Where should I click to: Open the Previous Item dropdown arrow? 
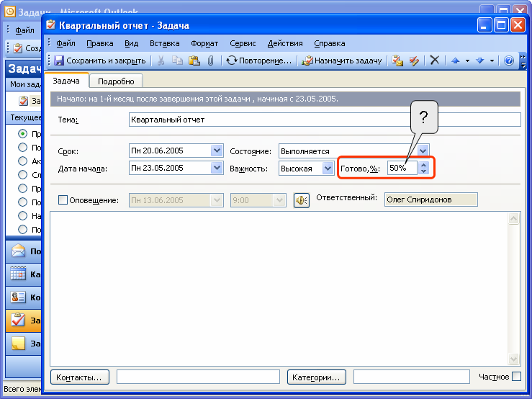[x=467, y=60]
